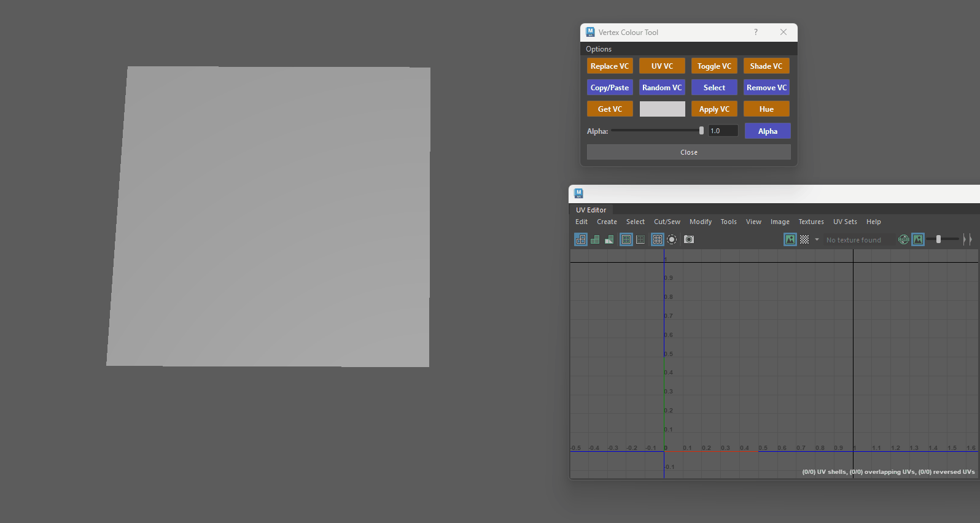Click the Hue button
The height and width of the screenshot is (523, 980).
766,109
